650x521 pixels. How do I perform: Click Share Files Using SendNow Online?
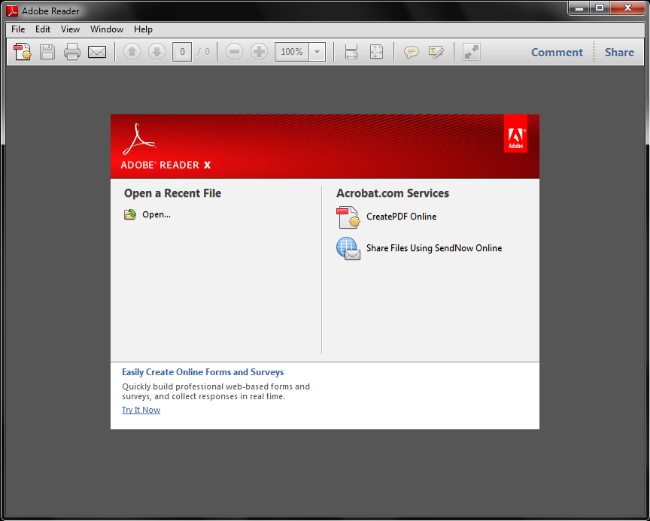434,248
